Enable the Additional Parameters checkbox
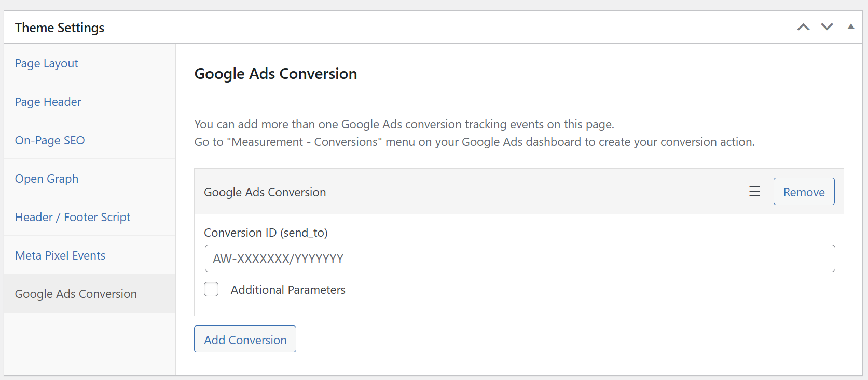 tap(211, 289)
